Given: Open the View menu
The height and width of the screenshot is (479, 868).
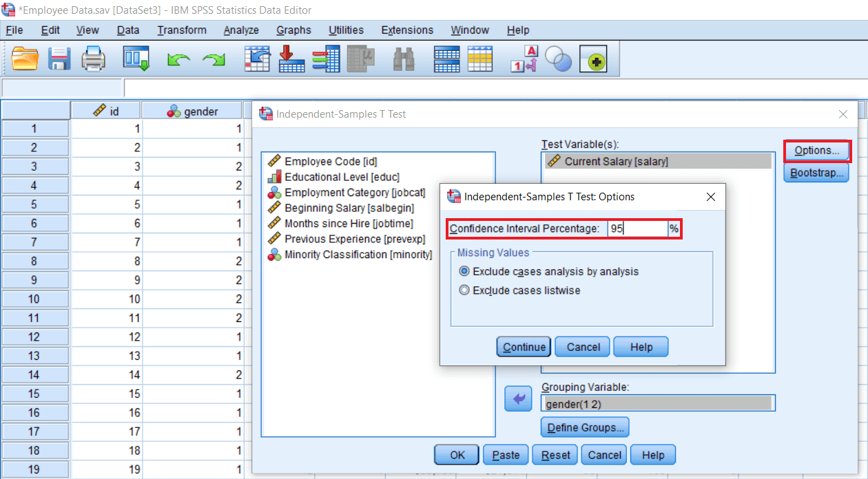Looking at the screenshot, I should 87,30.
